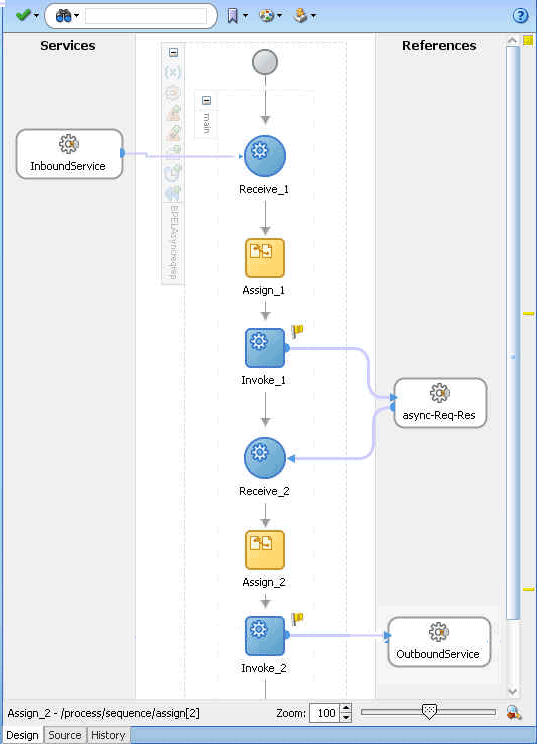Screen dimensions: 537x744
Task: Select the process start circle node
Action: click(265, 62)
